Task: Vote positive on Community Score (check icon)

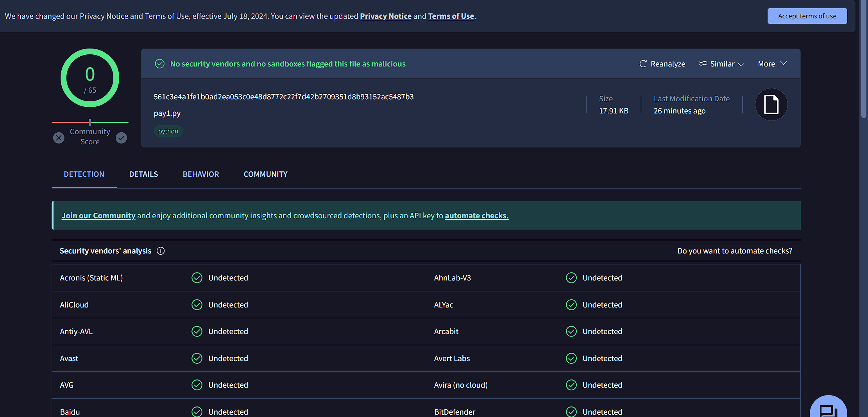Action: [122, 138]
